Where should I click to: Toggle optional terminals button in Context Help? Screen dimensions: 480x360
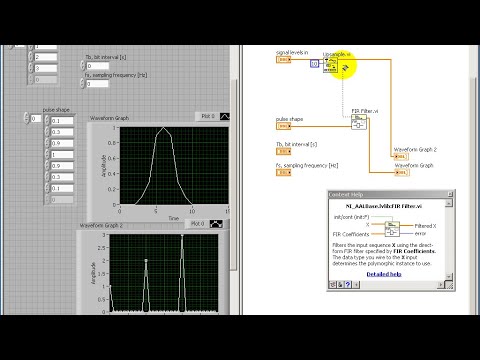click(333, 284)
